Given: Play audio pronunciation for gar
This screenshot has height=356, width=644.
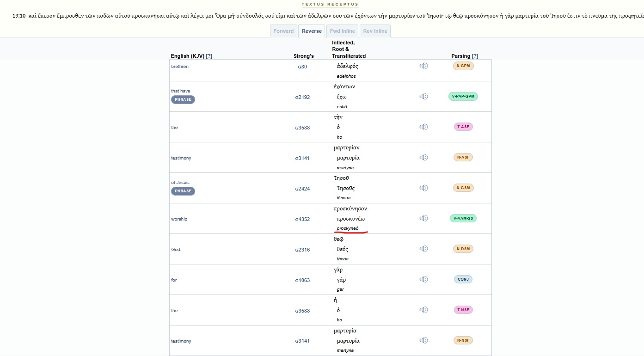Looking at the screenshot, I should 423,279.
